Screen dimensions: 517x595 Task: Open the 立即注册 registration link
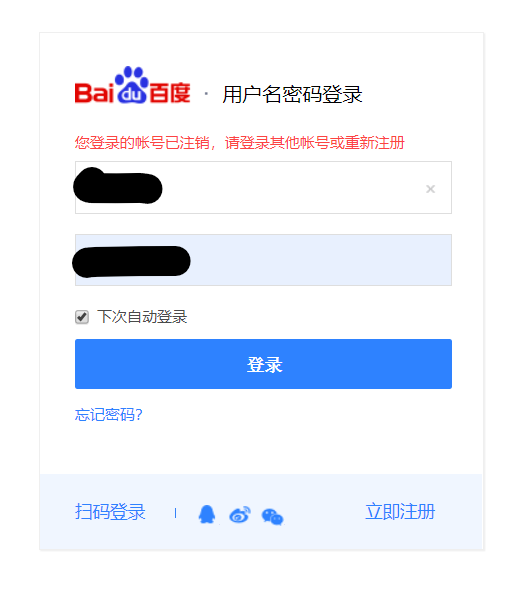[x=400, y=512]
